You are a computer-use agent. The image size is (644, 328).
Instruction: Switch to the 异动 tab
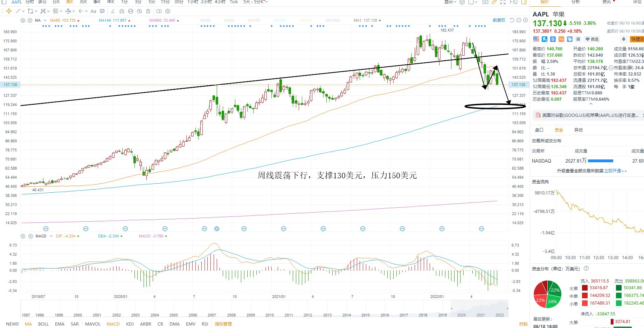(x=579, y=130)
